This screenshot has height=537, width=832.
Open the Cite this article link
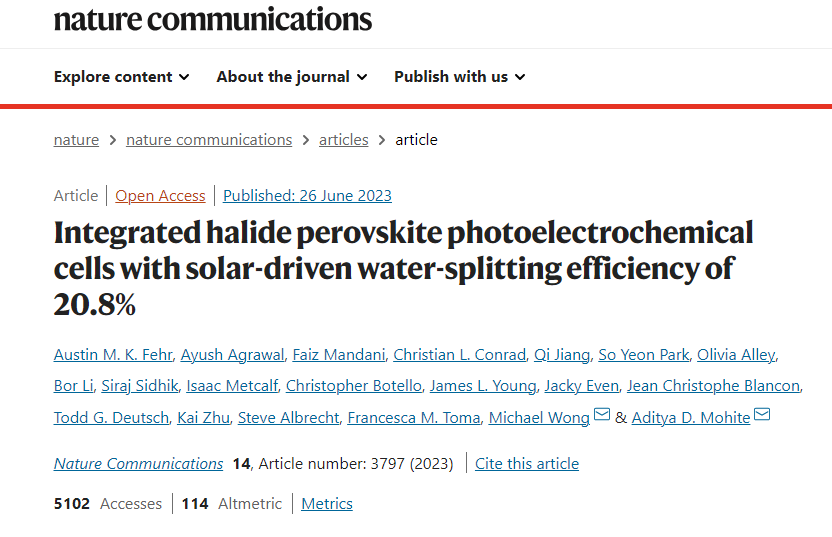pos(526,464)
